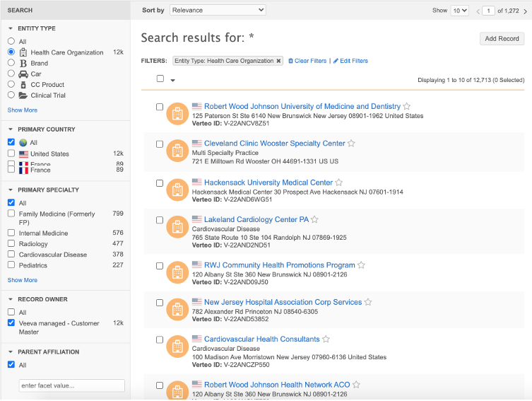Collapse the Entity Type facet section
The image size is (532, 401).
tap(11, 28)
